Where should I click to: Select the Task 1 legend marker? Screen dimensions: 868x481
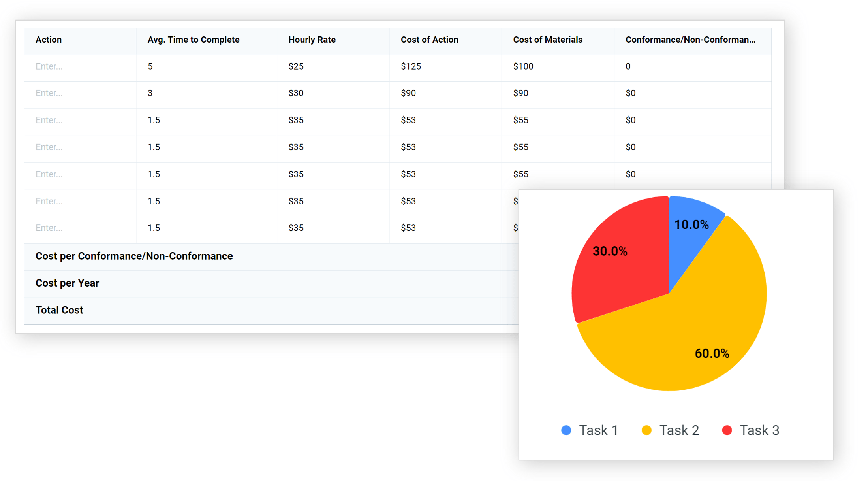pos(566,430)
